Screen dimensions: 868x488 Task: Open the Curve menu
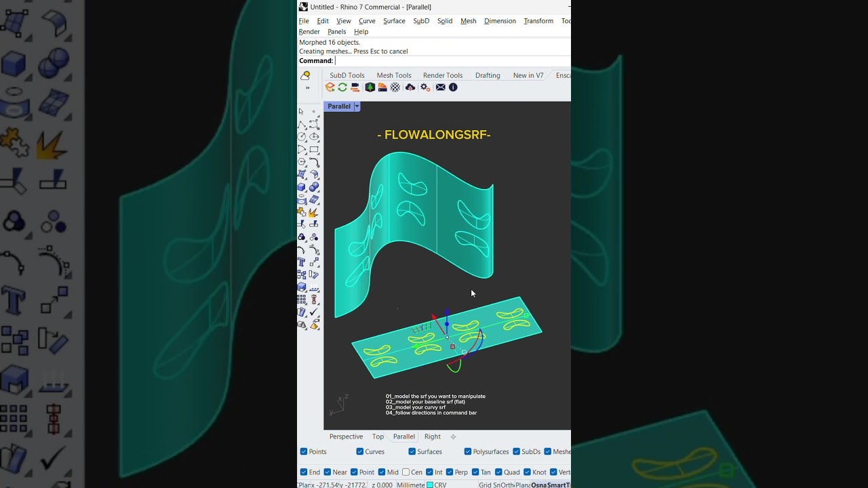[367, 21]
